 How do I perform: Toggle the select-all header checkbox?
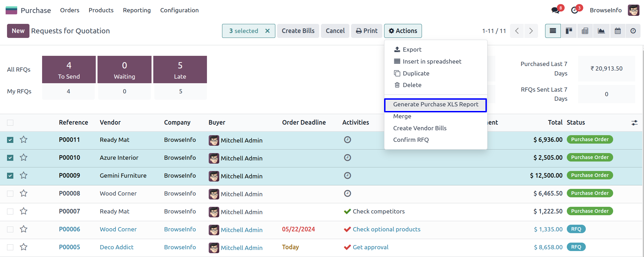pos(10,123)
